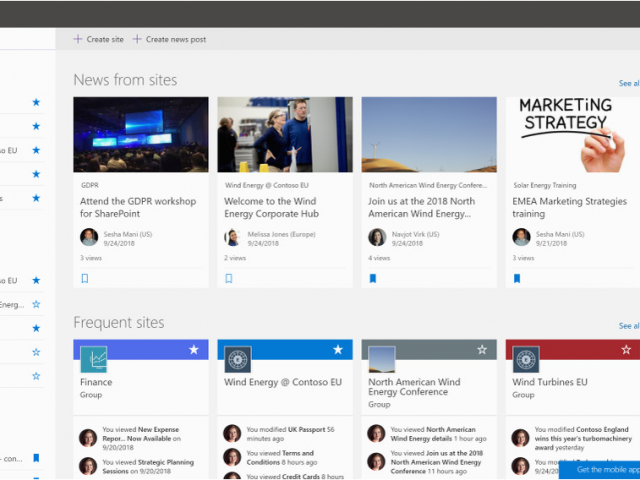
Task: Click the Frequent sites heading
Action: (x=119, y=322)
